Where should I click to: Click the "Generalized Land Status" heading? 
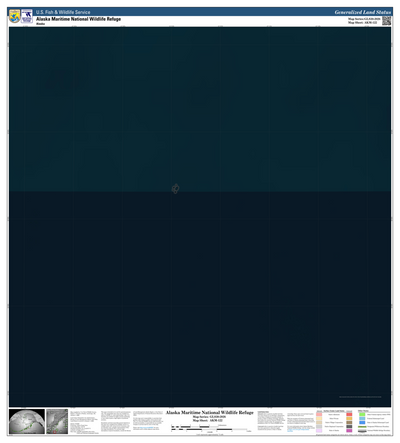point(363,12)
